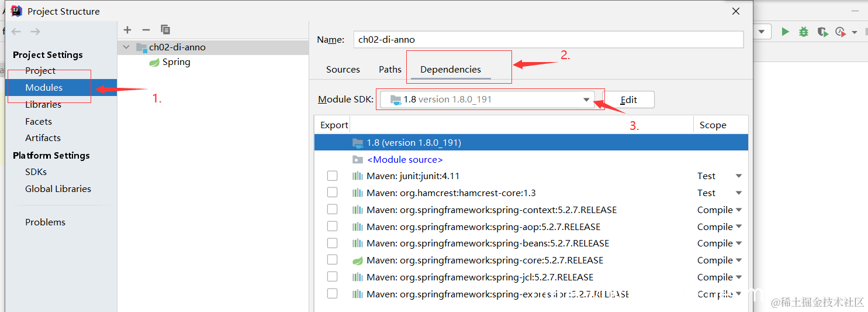The height and width of the screenshot is (312, 868).
Task: Click library icon for spring-beans row
Action: (358, 244)
